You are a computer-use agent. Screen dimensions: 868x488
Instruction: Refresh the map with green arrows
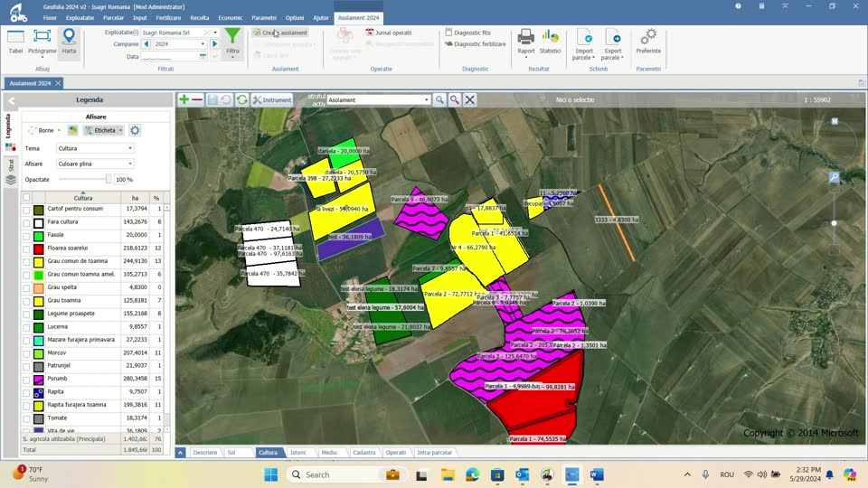[242, 99]
